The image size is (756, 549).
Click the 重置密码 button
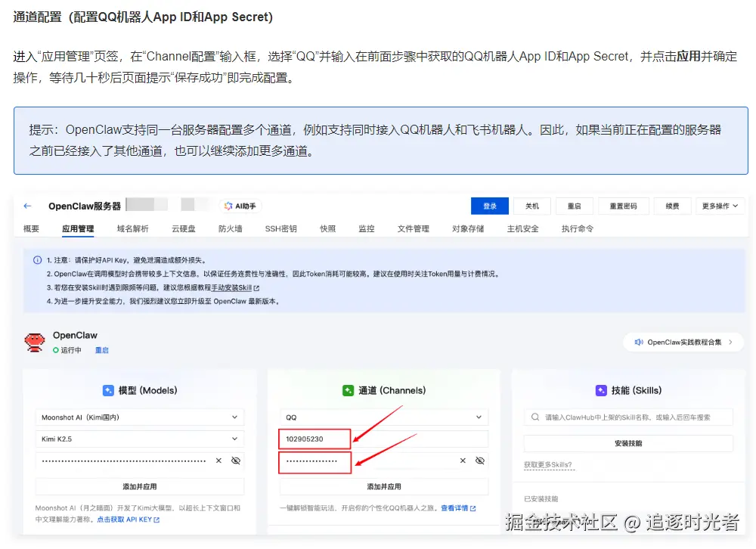tap(624, 206)
